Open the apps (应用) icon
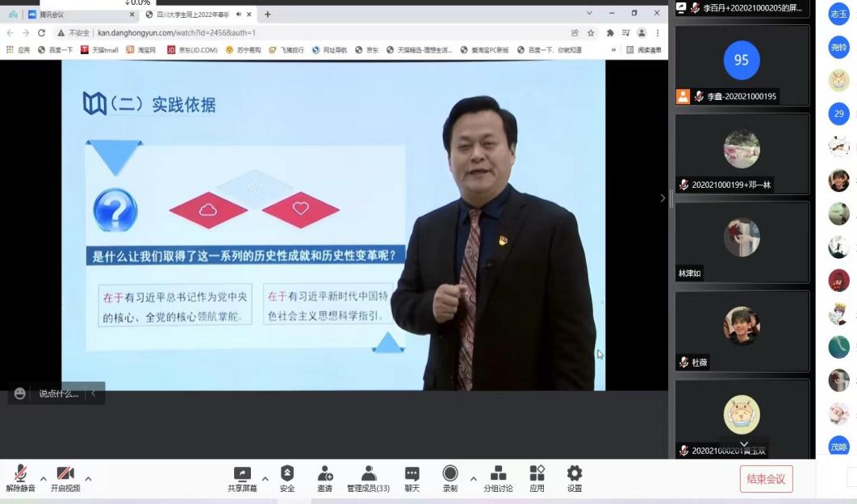 (x=537, y=476)
